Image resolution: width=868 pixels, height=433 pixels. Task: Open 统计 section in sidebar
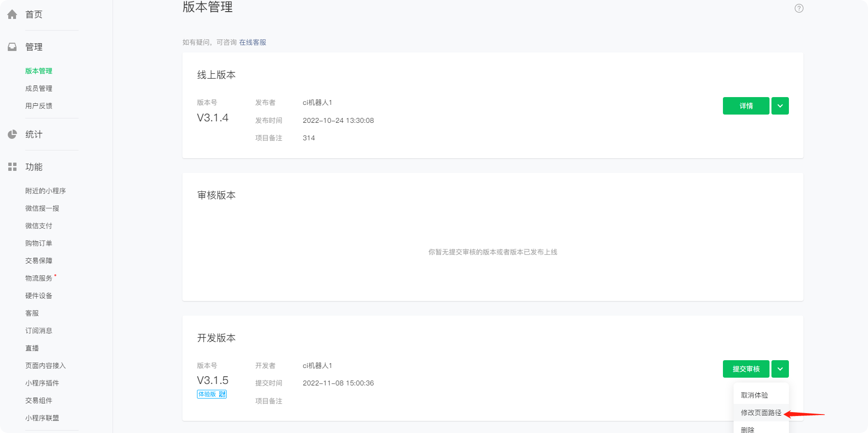coord(34,134)
